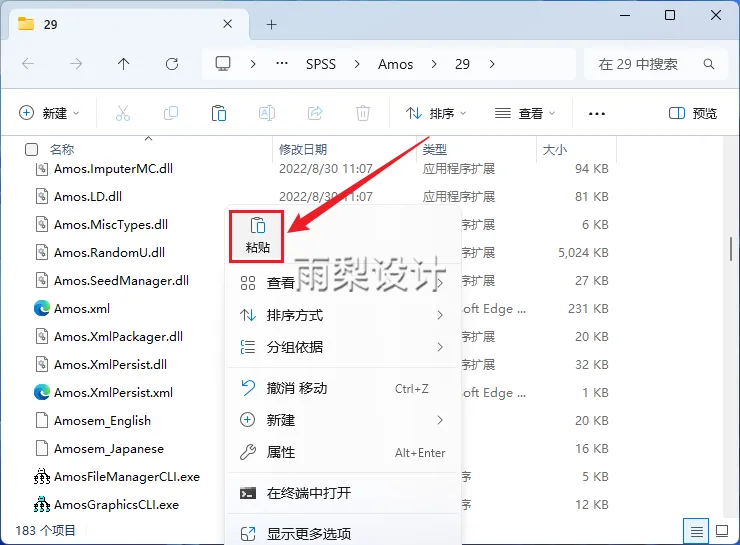Viewport: 740px width, 545px height.
Task: Add a new tab with plus button
Action: tap(271, 24)
